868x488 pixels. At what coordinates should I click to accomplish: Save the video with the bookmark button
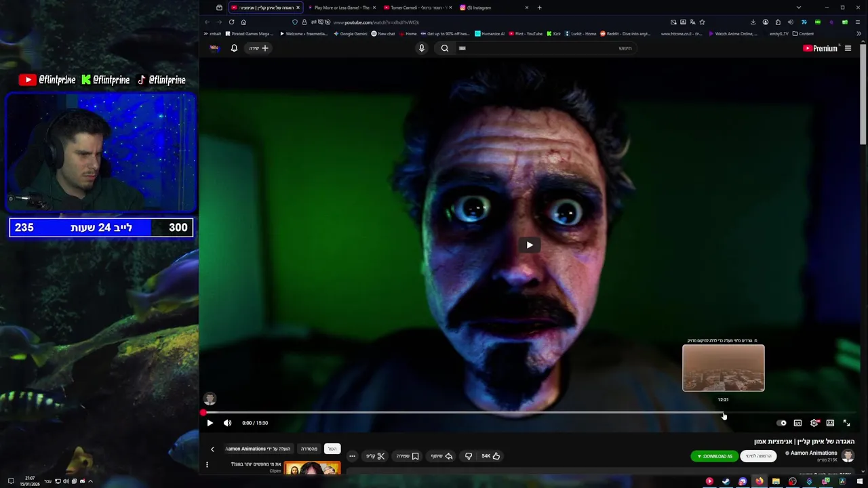[408, 456]
